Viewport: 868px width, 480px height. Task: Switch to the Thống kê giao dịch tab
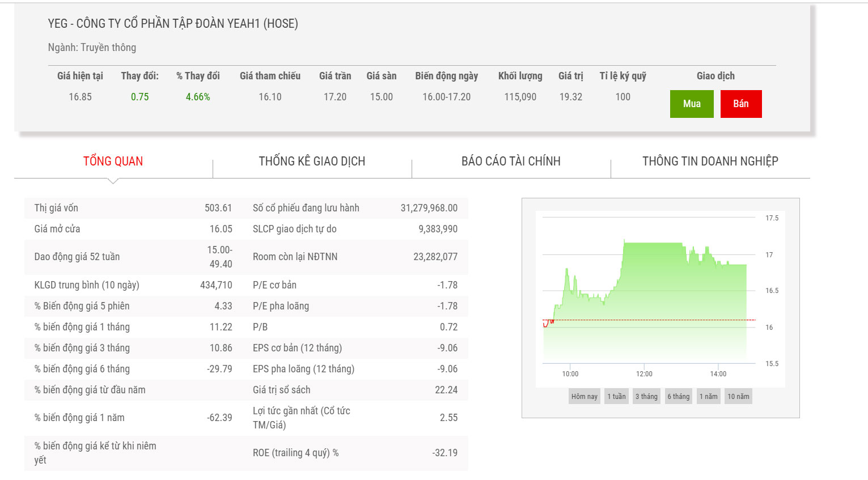(312, 162)
